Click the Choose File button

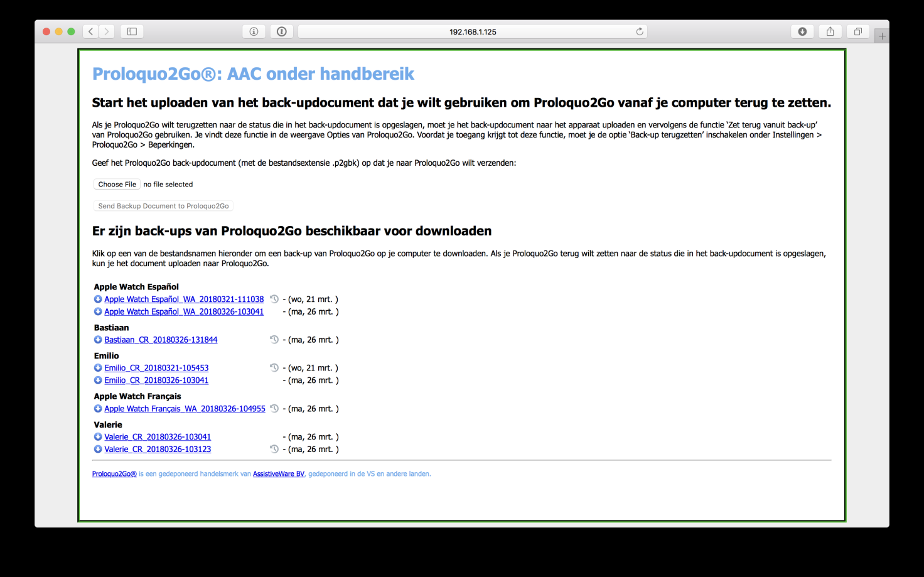[x=117, y=185]
